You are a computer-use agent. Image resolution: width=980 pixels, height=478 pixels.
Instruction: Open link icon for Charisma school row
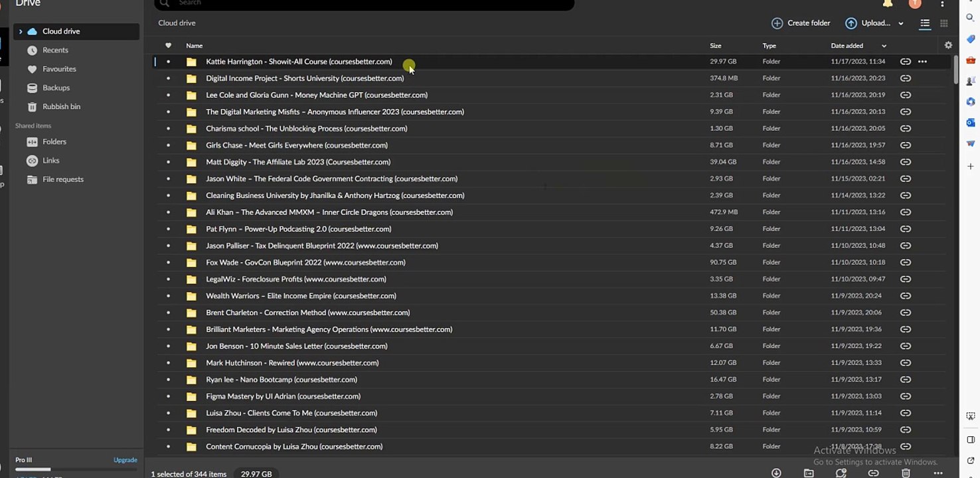pyautogui.click(x=905, y=129)
